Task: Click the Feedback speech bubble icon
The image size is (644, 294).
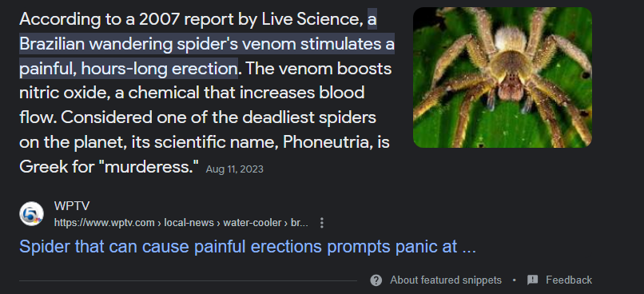Action: pyautogui.click(x=532, y=280)
